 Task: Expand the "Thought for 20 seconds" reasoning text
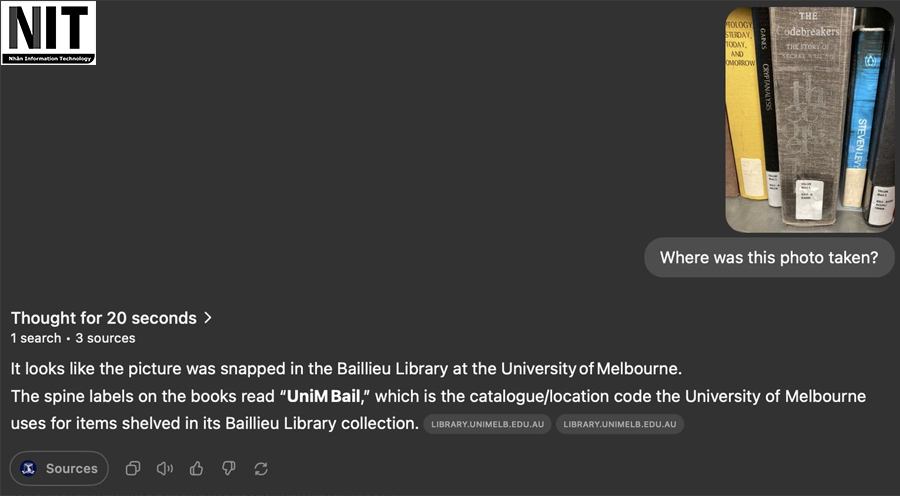(x=103, y=317)
